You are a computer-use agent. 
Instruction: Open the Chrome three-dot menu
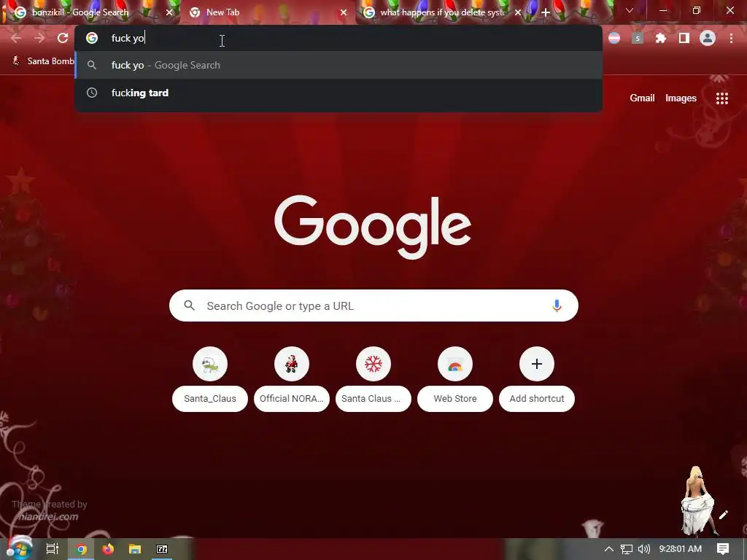(x=731, y=38)
